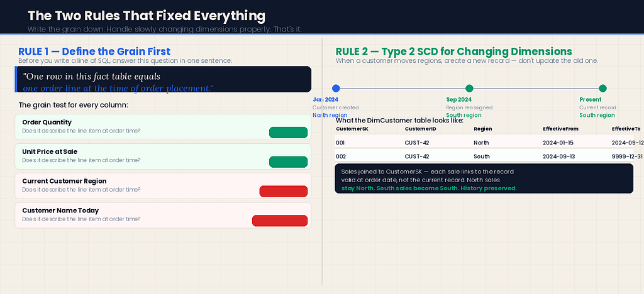Click the 'RULE 1 — Define the Grain First' heading
644x294 pixels.
[x=94, y=52]
